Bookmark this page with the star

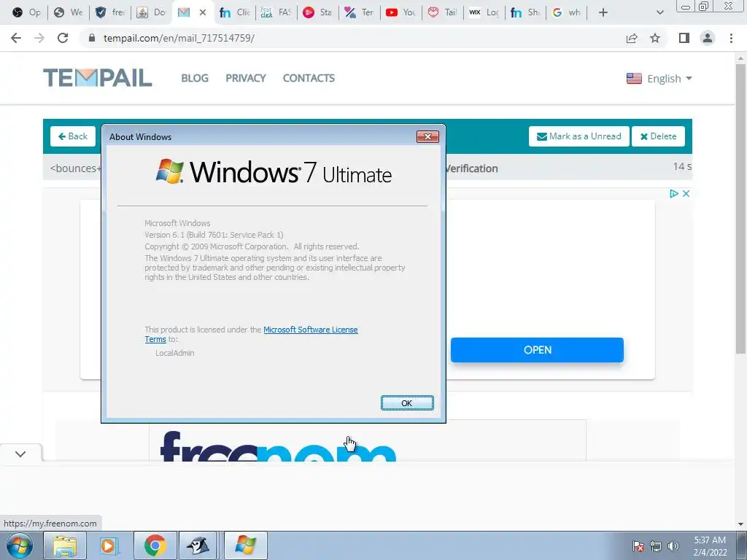655,38
